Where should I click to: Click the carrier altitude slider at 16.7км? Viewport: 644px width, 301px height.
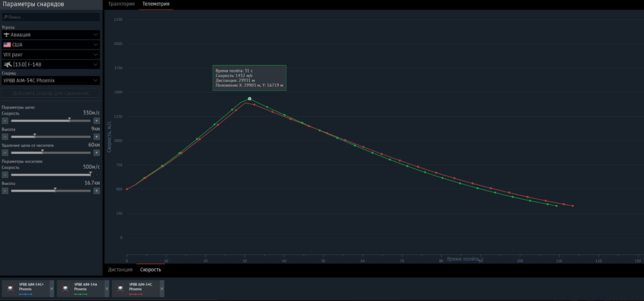coord(55,190)
